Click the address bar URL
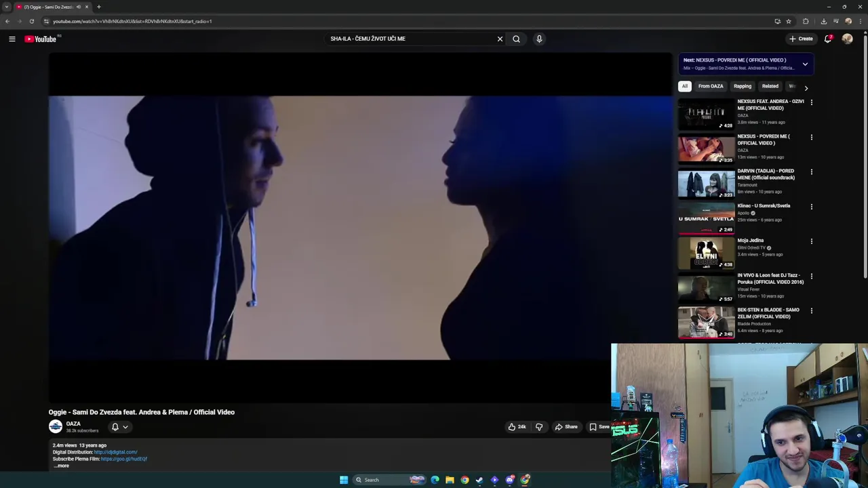The image size is (868, 488). [x=132, y=21]
